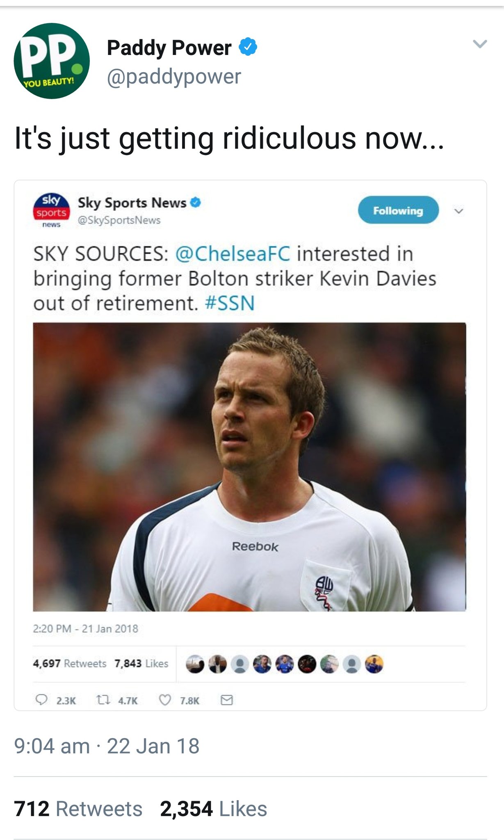Click the envelope direct message icon

point(227,700)
